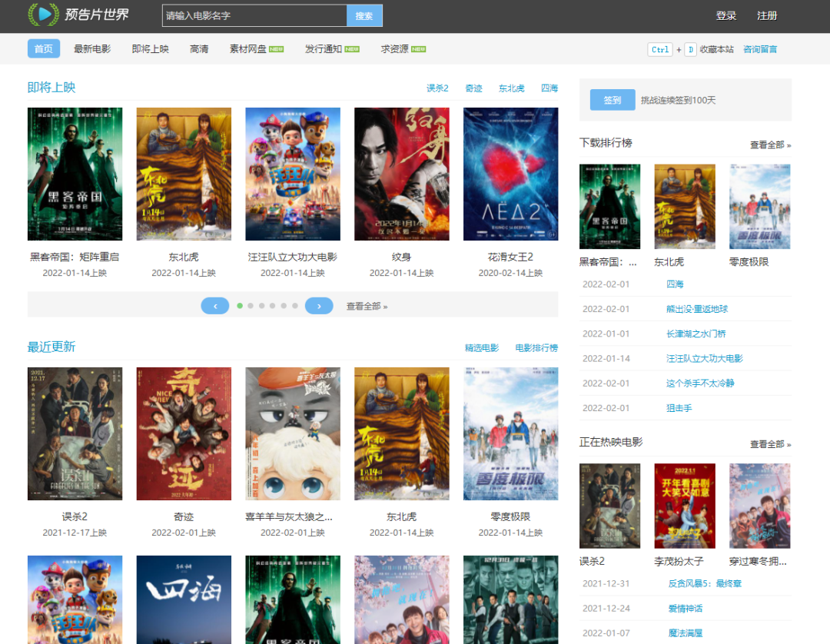
Task: Go to next carousel slide
Action: pyautogui.click(x=319, y=306)
